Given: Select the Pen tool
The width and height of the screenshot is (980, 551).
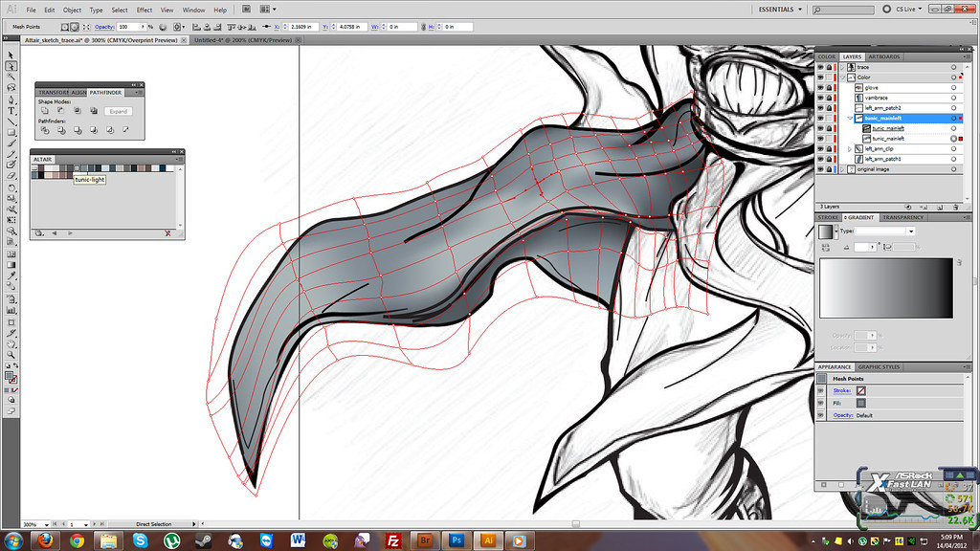Looking at the screenshot, I should [11, 99].
